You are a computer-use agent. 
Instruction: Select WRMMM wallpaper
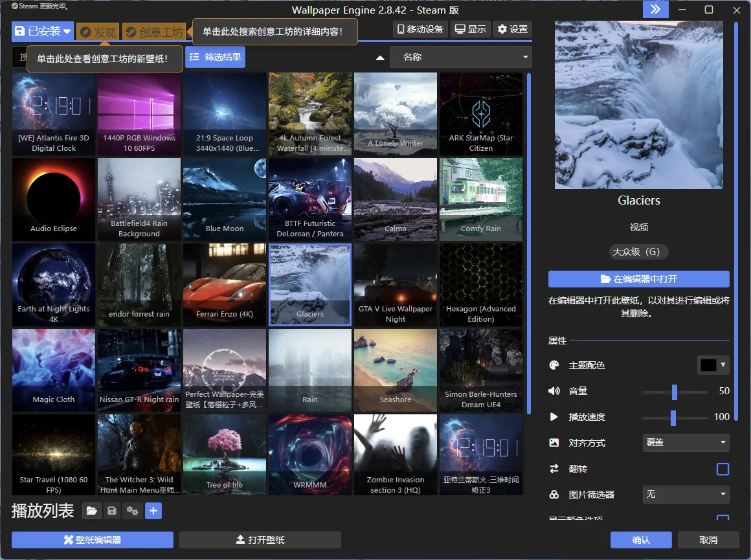pyautogui.click(x=310, y=454)
